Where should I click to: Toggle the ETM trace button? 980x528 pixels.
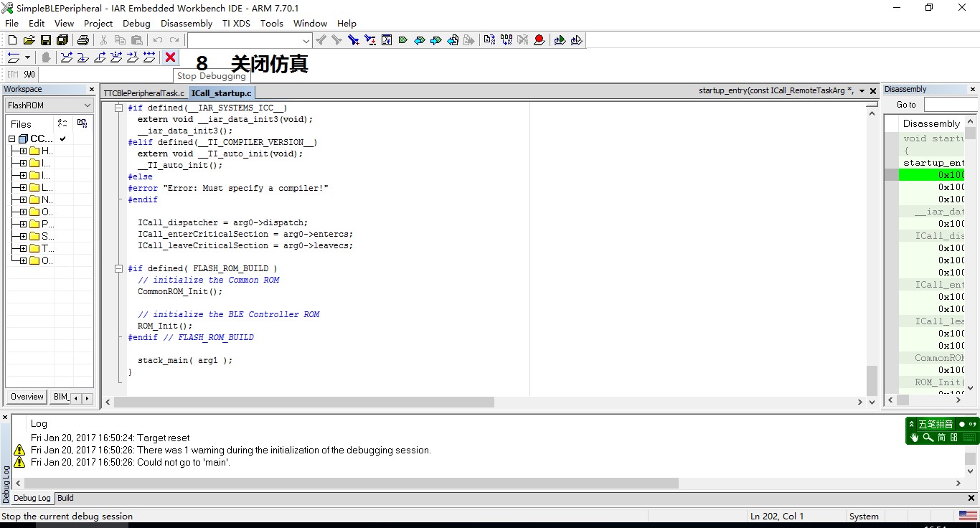[13, 75]
